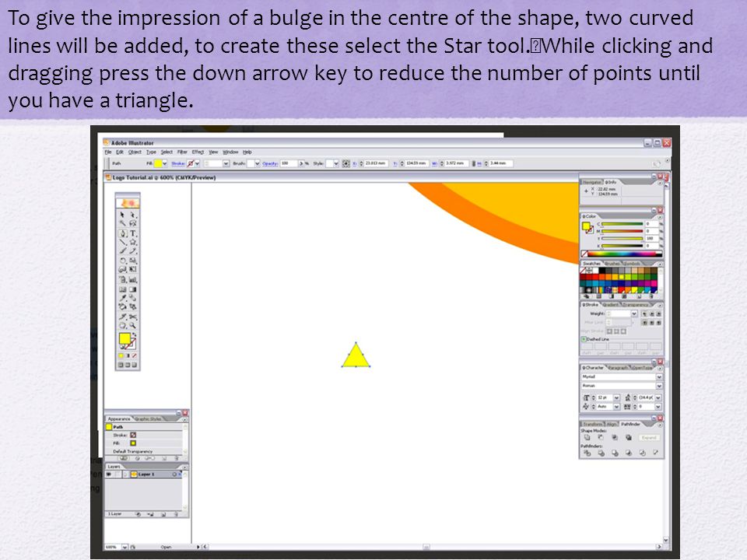The image size is (747, 560).
Task: Expand the Layer 1 disclosure triangle
Action: coord(126,474)
